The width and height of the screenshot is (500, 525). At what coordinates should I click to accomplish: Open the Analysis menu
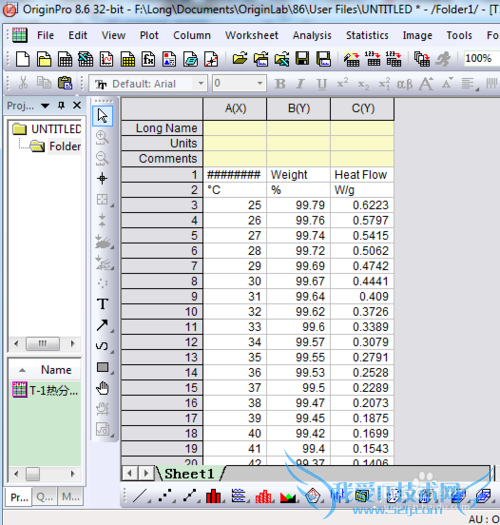[x=312, y=35]
